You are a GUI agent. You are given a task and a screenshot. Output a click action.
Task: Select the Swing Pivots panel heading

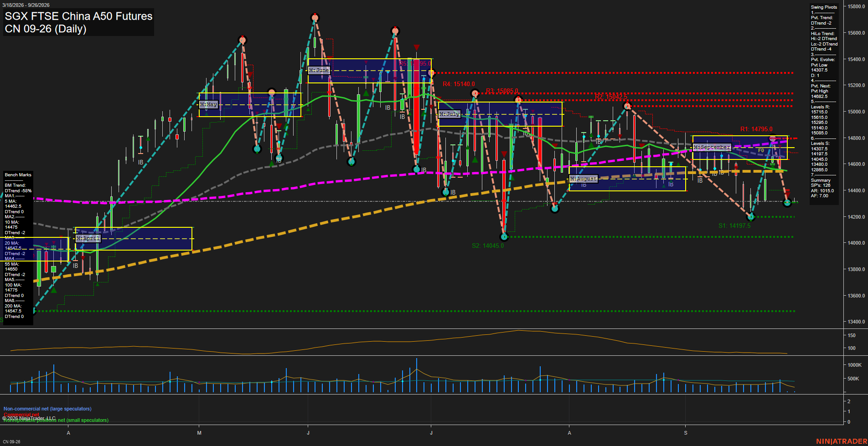click(x=824, y=7)
